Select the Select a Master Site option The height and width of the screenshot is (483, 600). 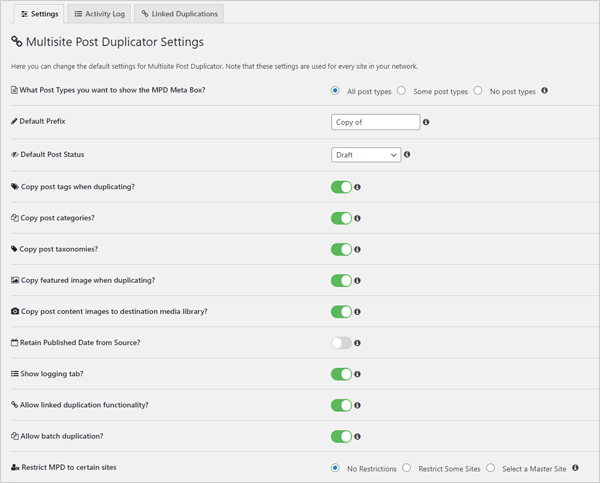click(491, 468)
